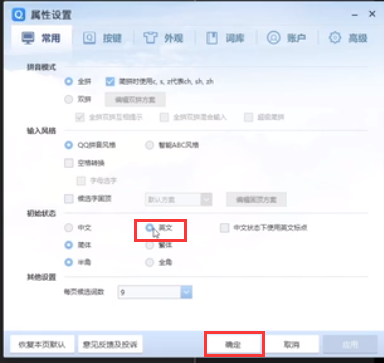384x363 pixels.
Task: Enable the 空格转换 checkbox
Action: coord(69,163)
